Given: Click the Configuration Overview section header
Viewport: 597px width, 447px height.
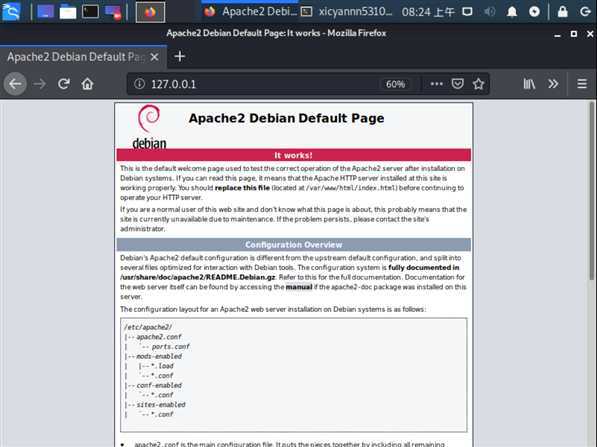Looking at the screenshot, I should point(294,244).
